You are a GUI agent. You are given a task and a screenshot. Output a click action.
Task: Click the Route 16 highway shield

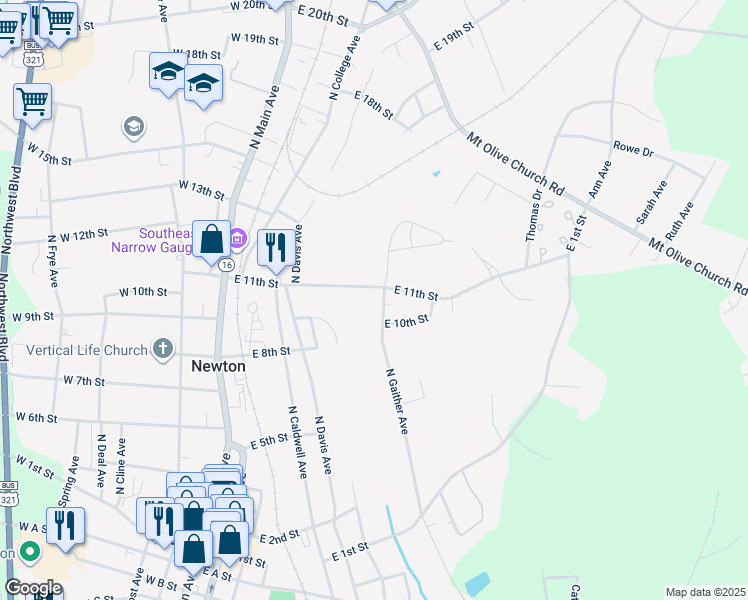227,265
